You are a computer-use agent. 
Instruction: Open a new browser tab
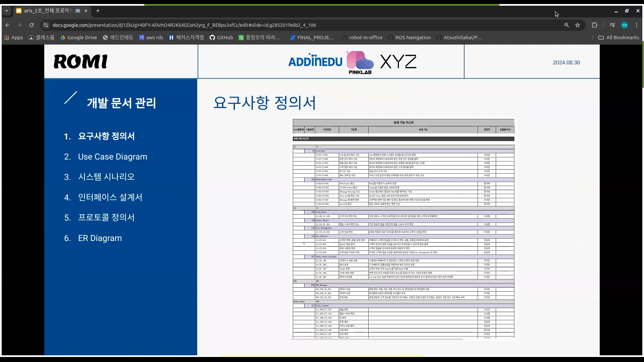98,11
